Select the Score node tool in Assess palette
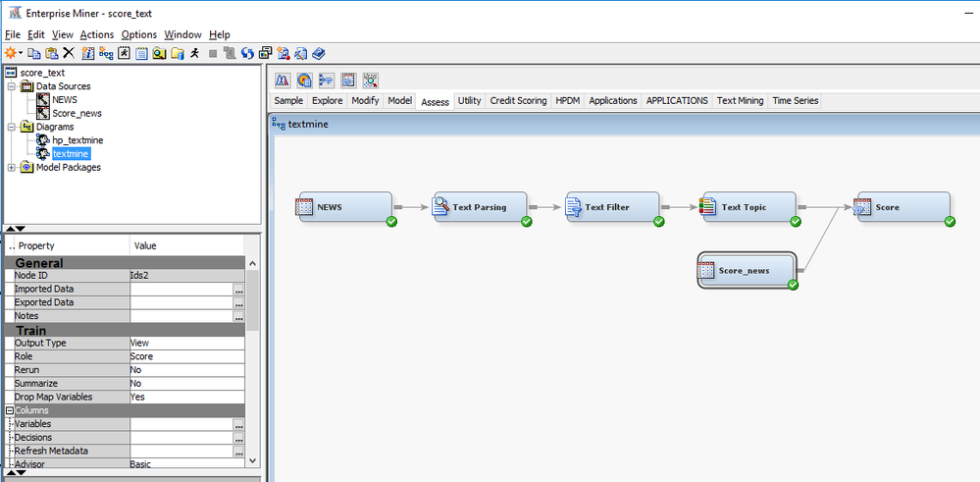Image resolution: width=980 pixels, height=482 pixels. pyautogui.click(x=348, y=80)
